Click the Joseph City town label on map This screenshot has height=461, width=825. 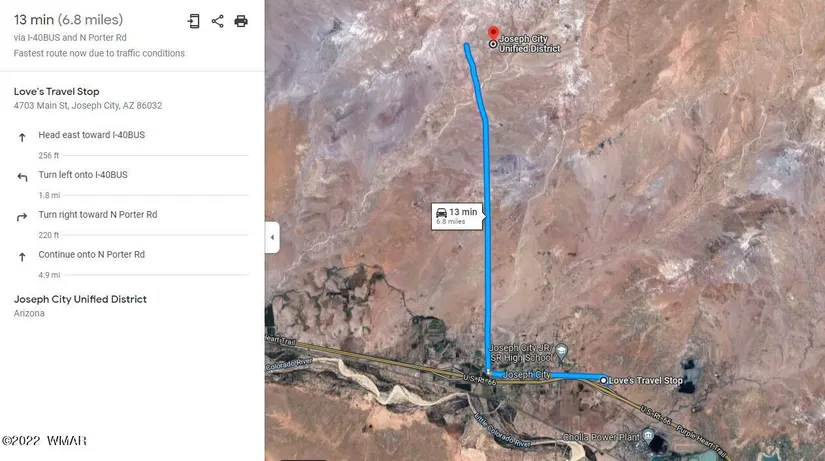[x=527, y=375]
